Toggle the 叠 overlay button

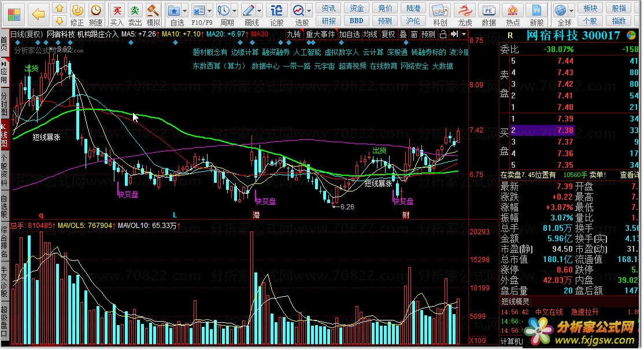click(404, 35)
